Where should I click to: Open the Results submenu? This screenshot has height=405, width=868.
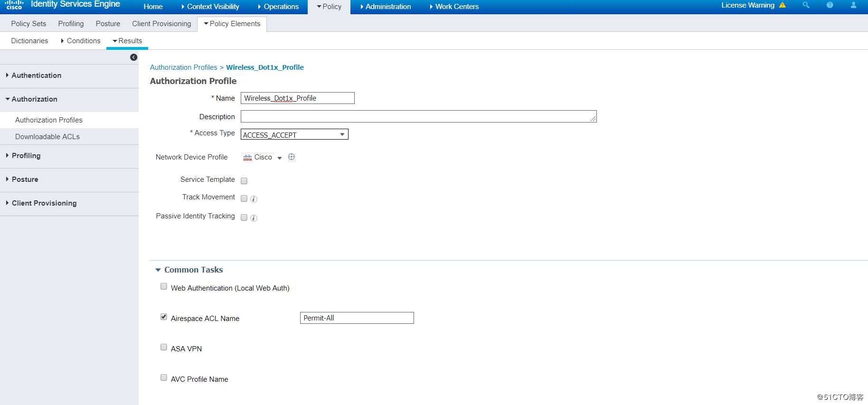[x=127, y=41]
